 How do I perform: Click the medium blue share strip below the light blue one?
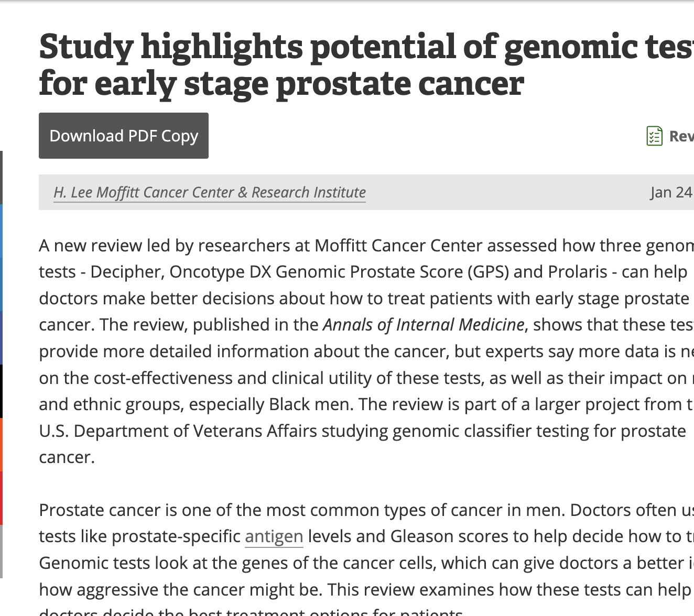[x=1, y=284]
